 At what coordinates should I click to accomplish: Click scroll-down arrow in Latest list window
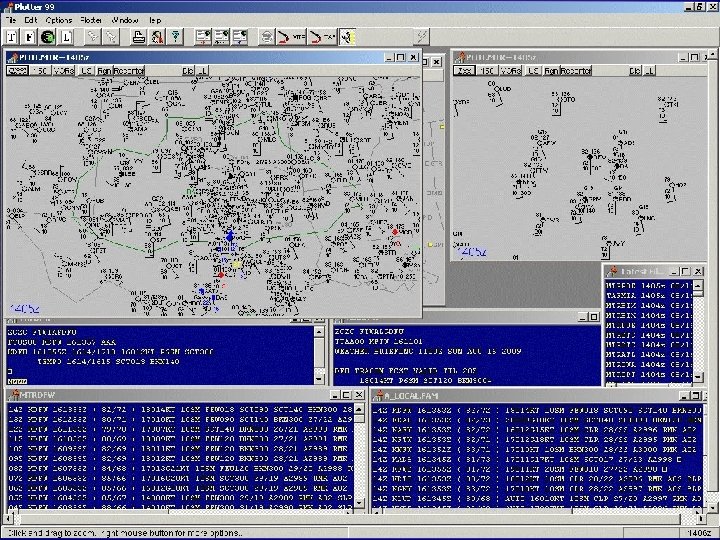[x=698, y=377]
